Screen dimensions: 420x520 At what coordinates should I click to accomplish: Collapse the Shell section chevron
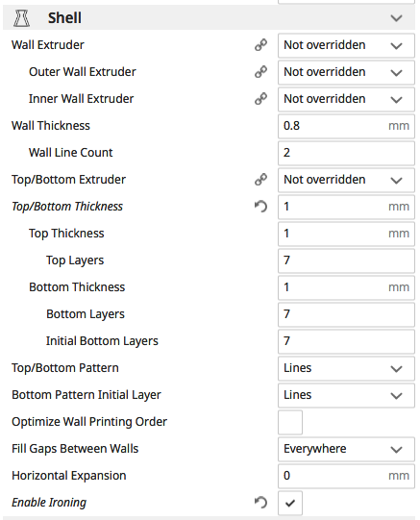coord(397,18)
